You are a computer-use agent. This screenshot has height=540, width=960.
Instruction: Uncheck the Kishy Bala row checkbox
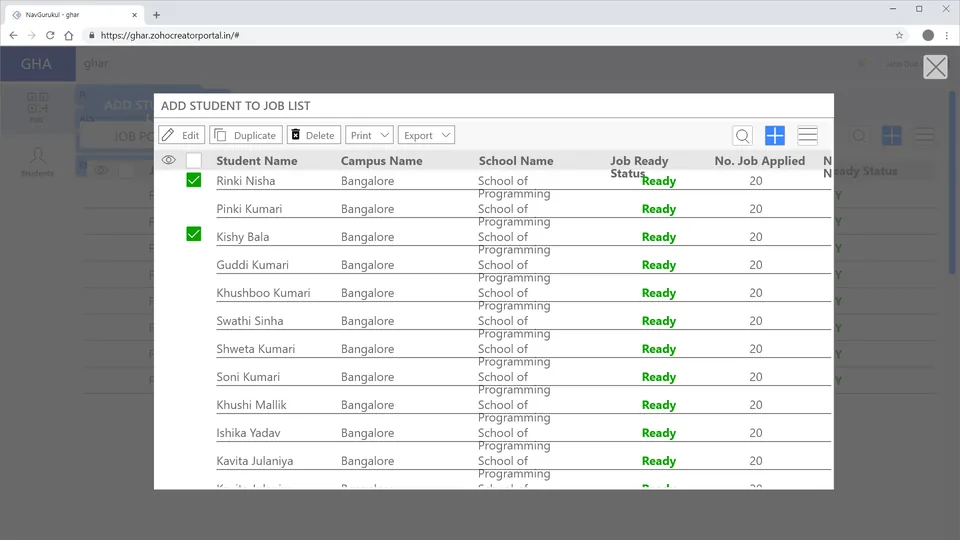pyautogui.click(x=193, y=234)
